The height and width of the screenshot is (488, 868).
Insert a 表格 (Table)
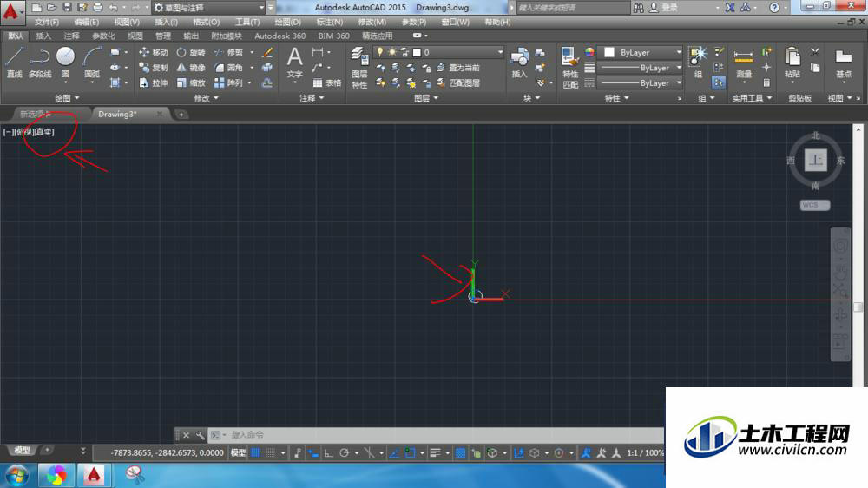click(326, 83)
